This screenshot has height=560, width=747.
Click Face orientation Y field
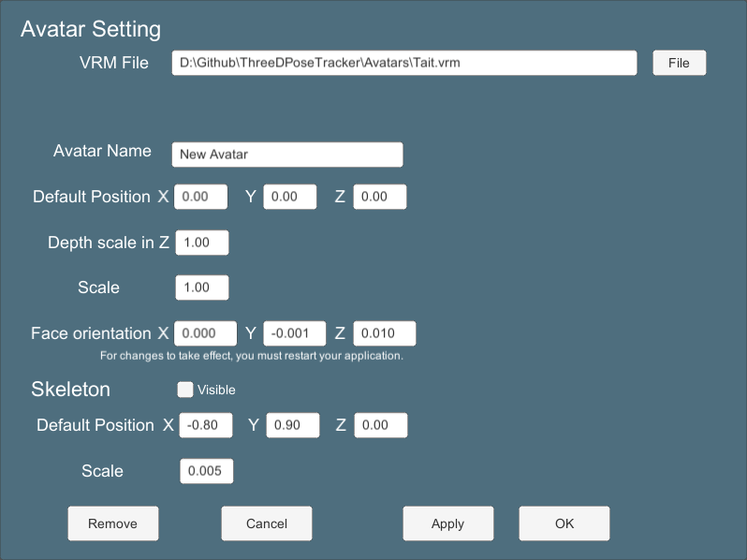coord(295,333)
